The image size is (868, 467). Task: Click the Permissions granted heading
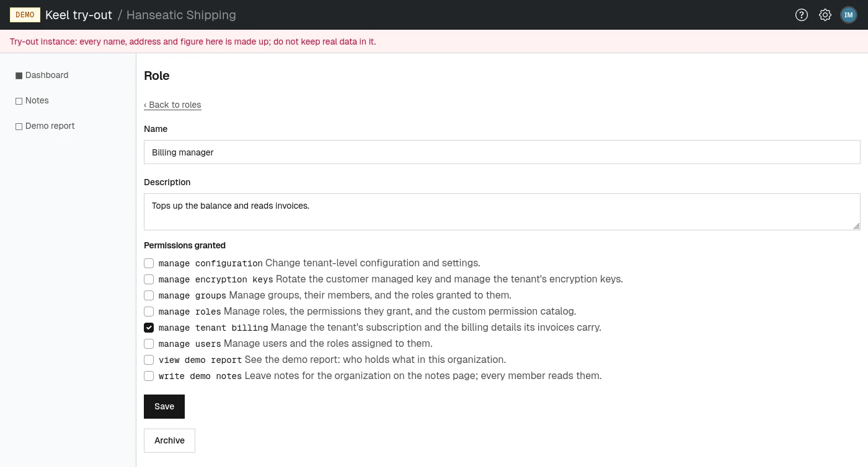(185, 245)
